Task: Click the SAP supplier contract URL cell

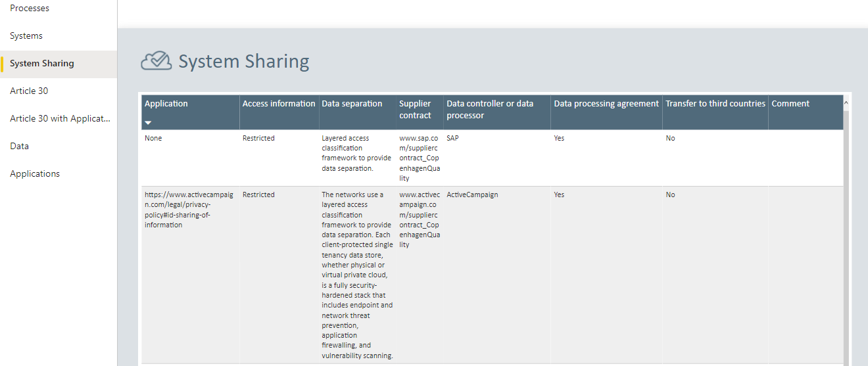Action: click(419, 158)
